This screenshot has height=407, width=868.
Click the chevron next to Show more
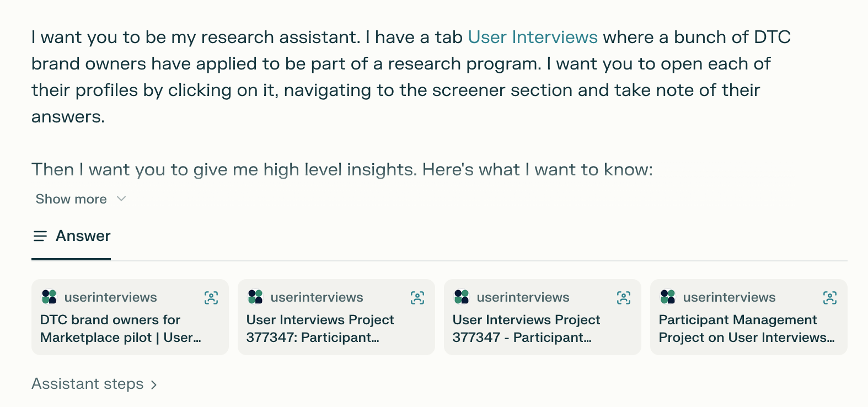point(122,199)
